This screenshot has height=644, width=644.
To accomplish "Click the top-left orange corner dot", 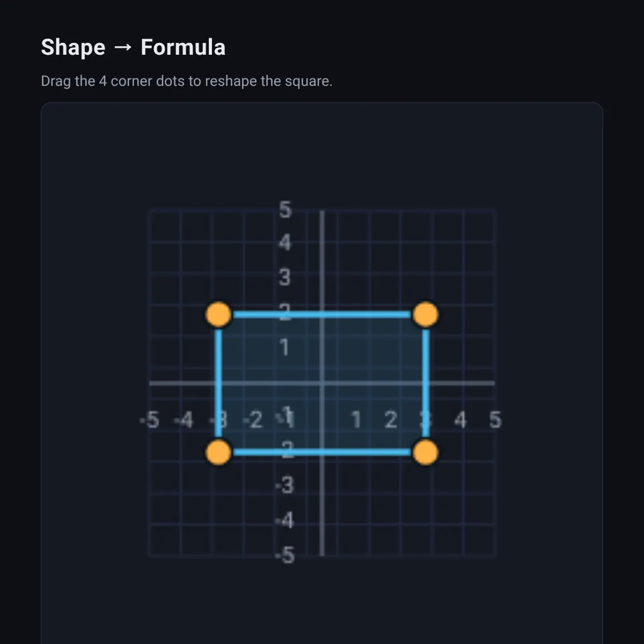I will click(218, 314).
